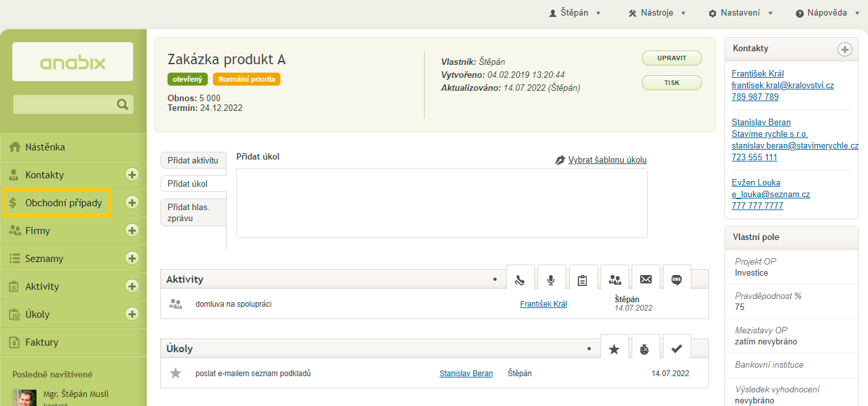Expand the Nástroje menu
This screenshot has width=868, height=406.
pyautogui.click(x=657, y=13)
